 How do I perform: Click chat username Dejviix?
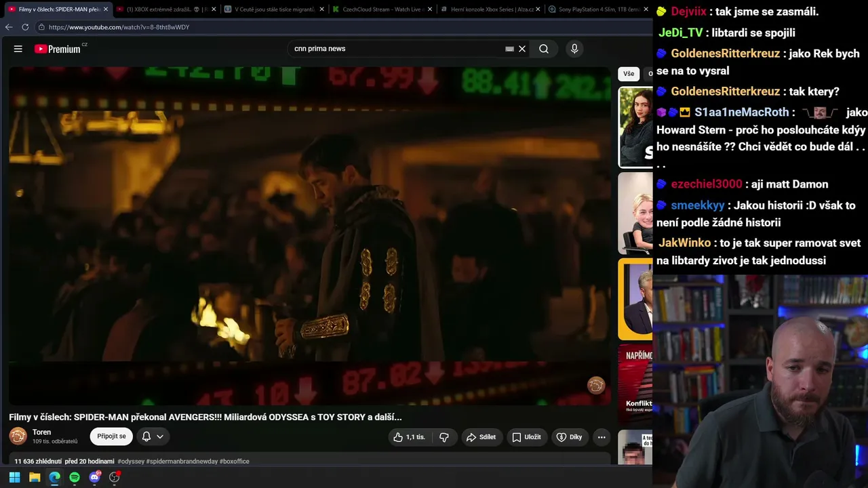pyautogui.click(x=688, y=12)
